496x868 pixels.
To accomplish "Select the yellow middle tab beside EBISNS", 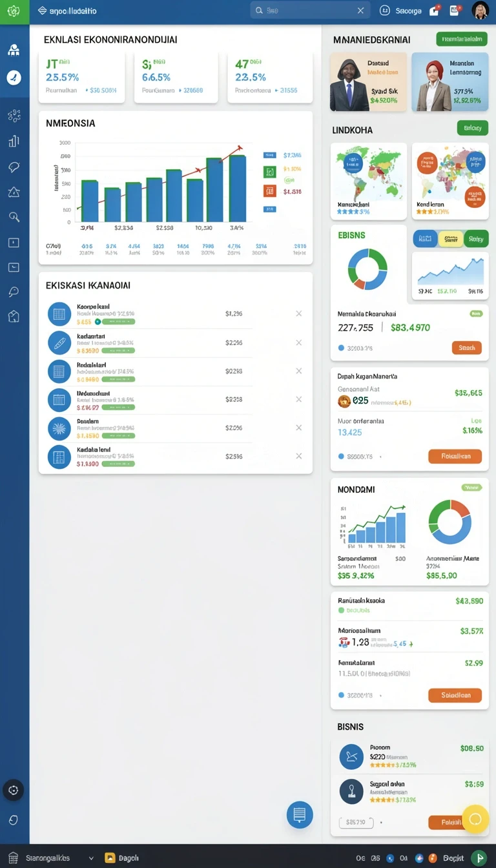I will [451, 239].
